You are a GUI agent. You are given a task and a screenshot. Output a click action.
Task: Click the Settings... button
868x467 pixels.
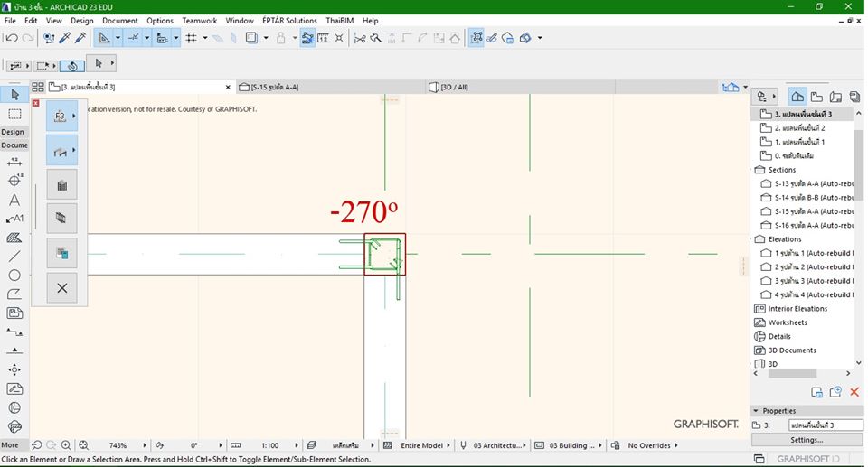(806, 440)
